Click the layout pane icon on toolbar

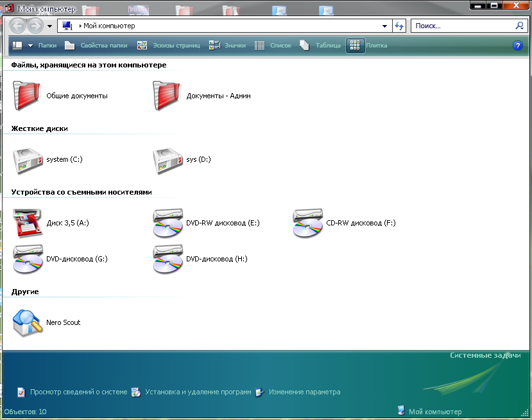(17, 45)
